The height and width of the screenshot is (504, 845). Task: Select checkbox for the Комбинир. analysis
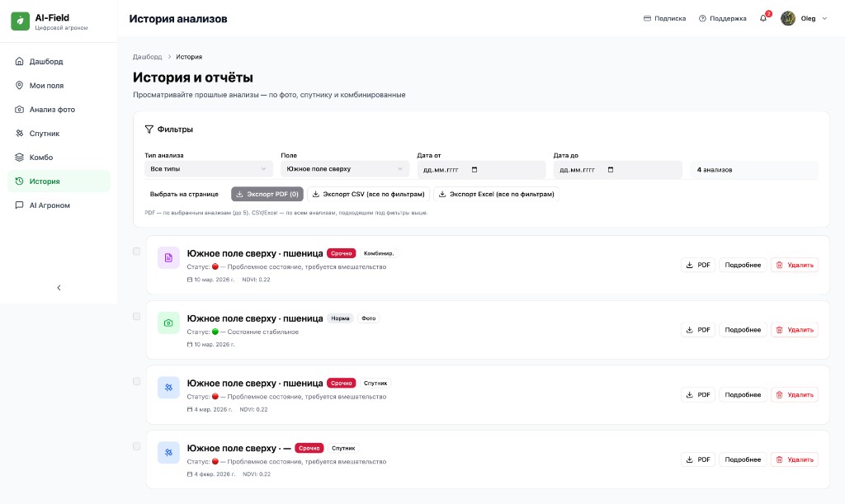click(x=137, y=252)
